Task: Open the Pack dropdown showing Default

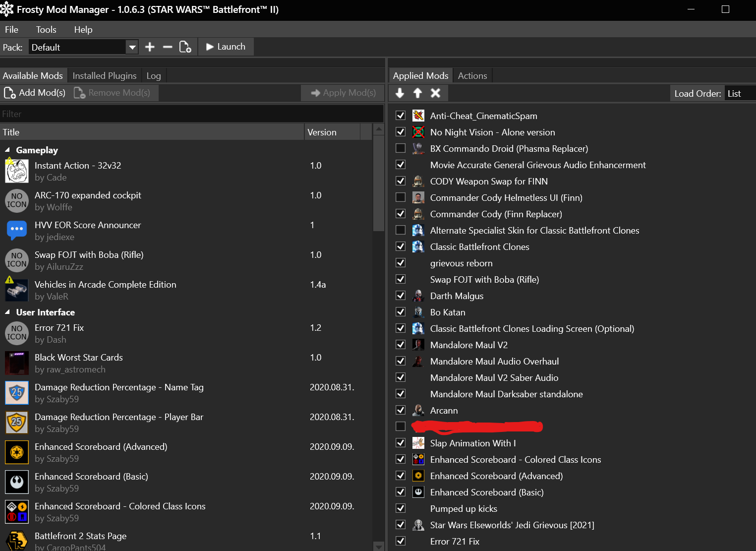Action: (x=83, y=47)
